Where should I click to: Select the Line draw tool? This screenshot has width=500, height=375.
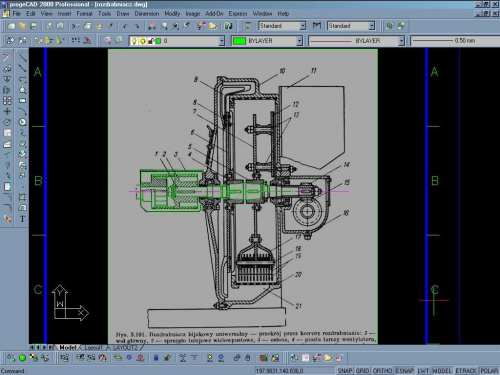pos(22,57)
